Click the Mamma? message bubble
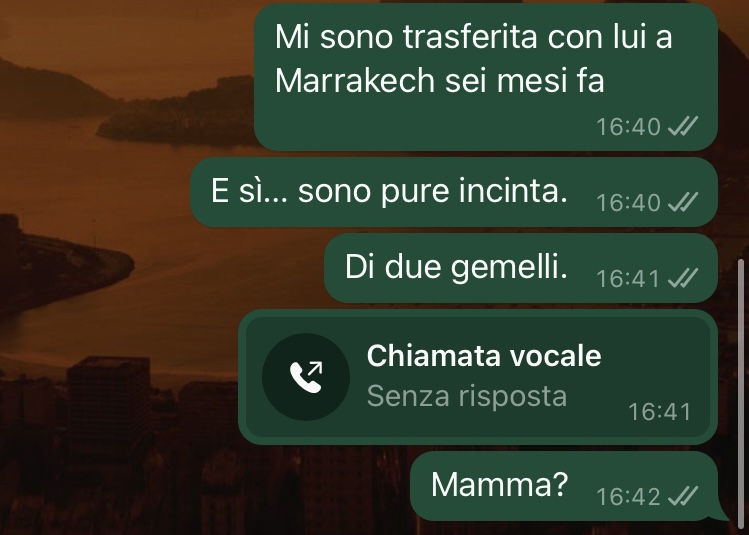The width and height of the screenshot is (749, 535). pyautogui.click(x=564, y=486)
